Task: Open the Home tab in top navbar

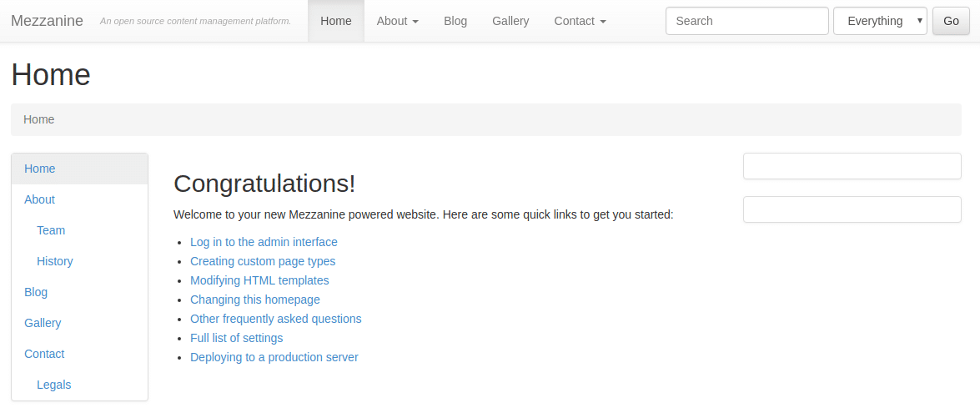Action: tap(336, 21)
